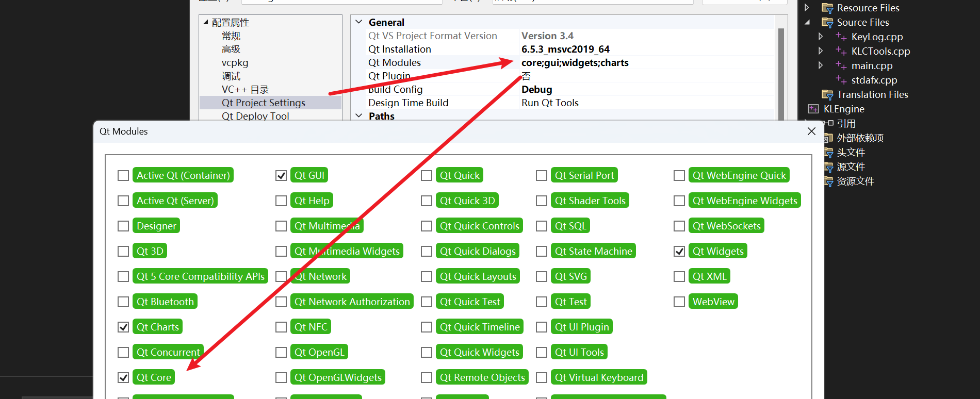
Task: Click the Qt 5 Core Compatibility APIs label
Action: tap(201, 277)
